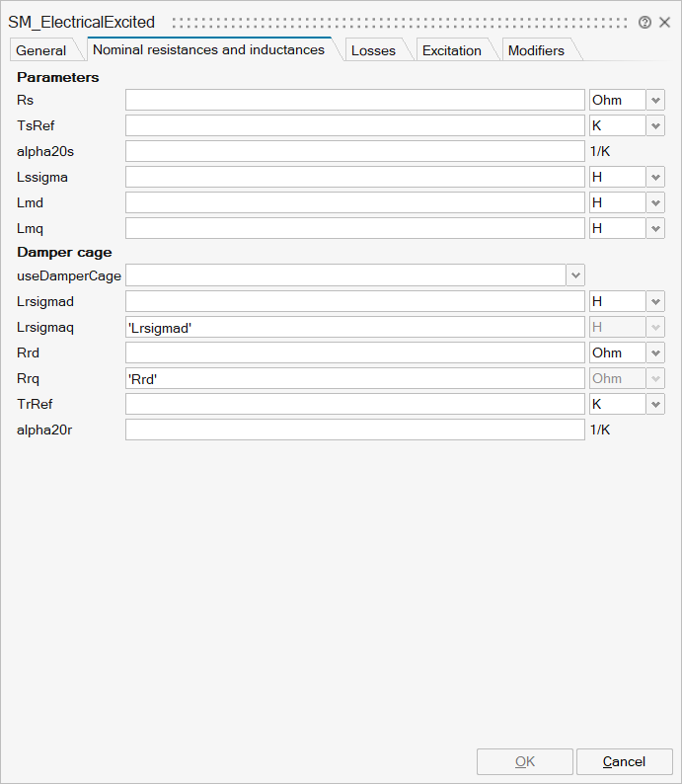Switch to the General tab

click(41, 50)
